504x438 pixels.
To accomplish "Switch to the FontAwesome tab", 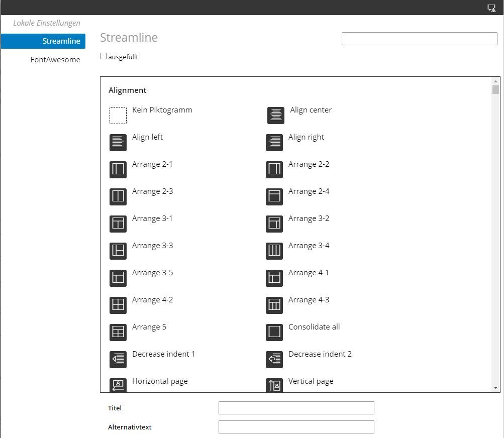I will [x=55, y=60].
